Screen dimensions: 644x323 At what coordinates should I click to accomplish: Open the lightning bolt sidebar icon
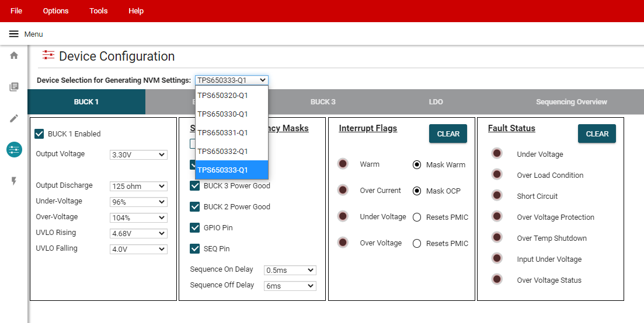click(x=14, y=181)
